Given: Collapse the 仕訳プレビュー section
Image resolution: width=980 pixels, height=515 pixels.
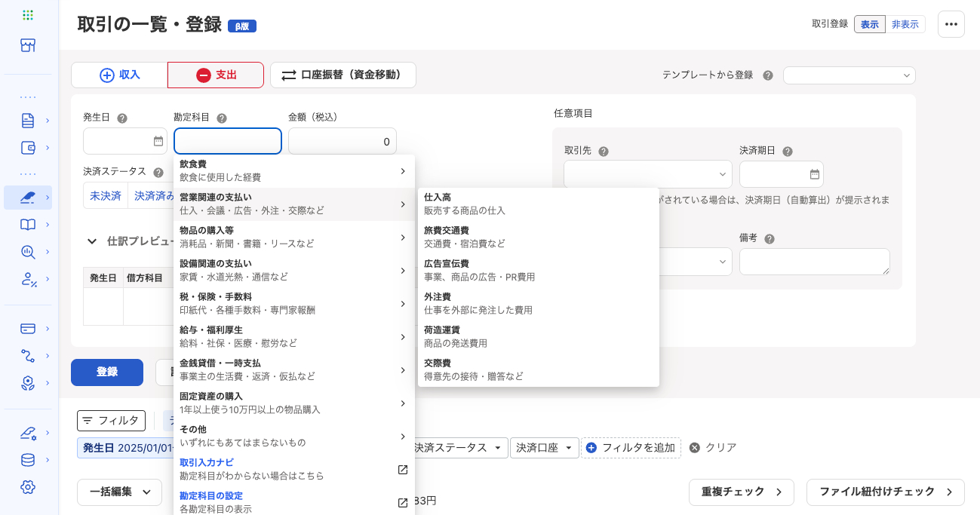Looking at the screenshot, I should pyautogui.click(x=92, y=241).
